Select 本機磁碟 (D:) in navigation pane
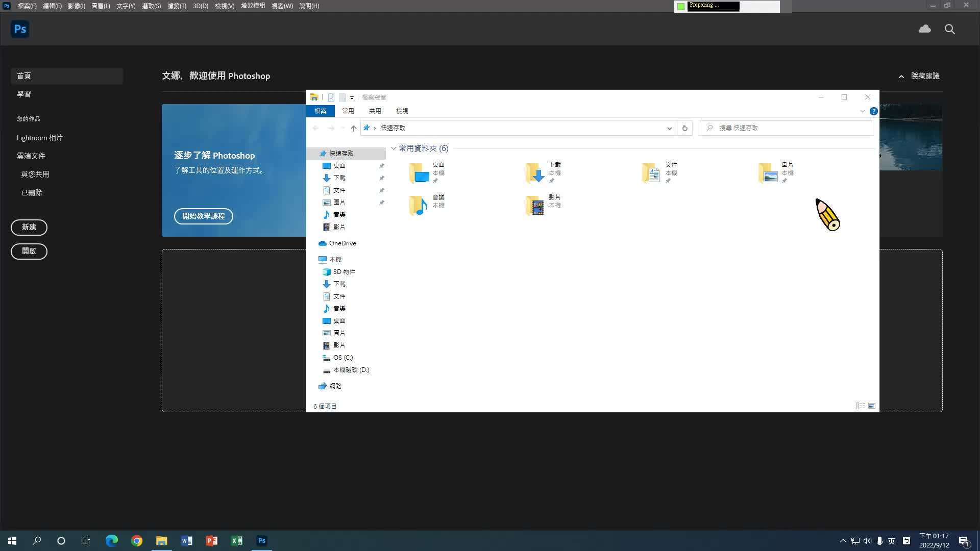The image size is (980, 551). point(347,370)
